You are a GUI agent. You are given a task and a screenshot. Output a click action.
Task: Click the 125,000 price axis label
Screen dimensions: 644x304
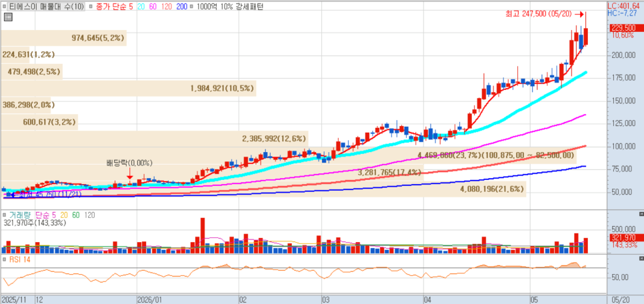click(x=623, y=123)
